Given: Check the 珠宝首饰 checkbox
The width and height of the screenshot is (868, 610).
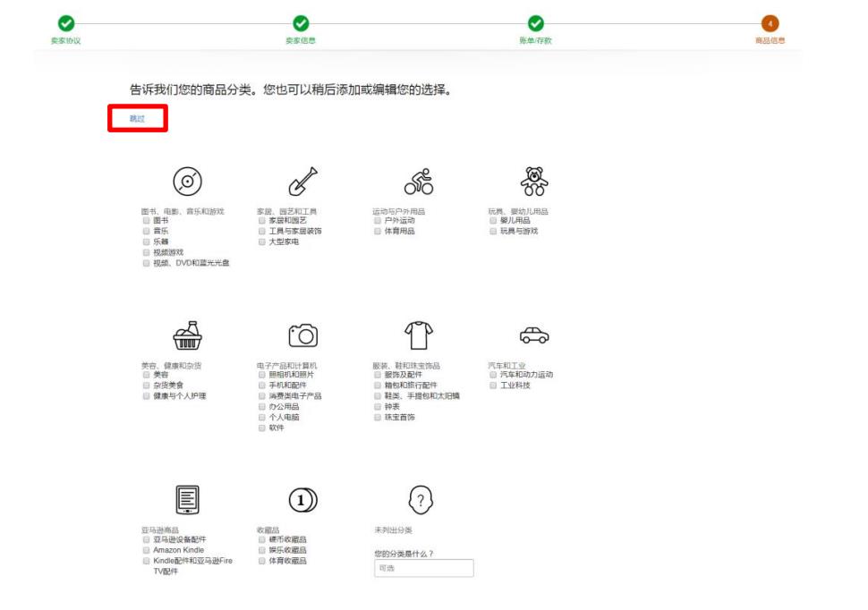Looking at the screenshot, I should [x=378, y=418].
